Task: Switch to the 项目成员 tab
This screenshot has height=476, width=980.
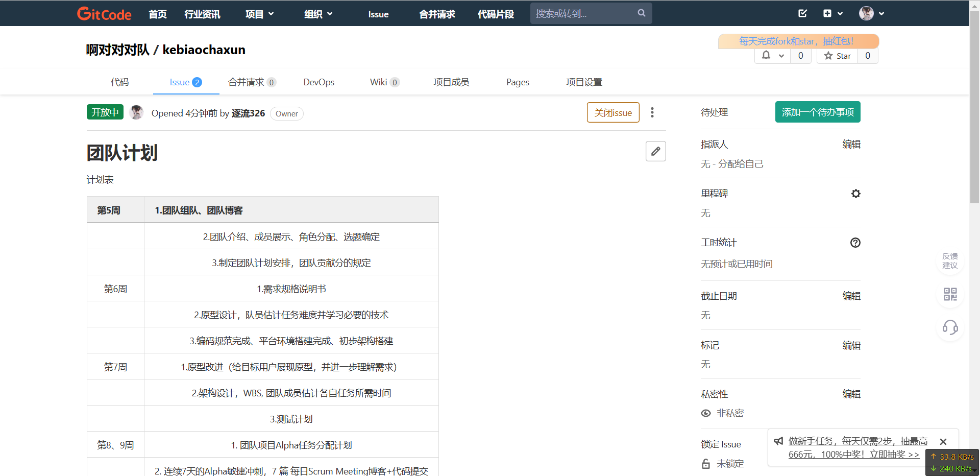Action: pos(451,82)
